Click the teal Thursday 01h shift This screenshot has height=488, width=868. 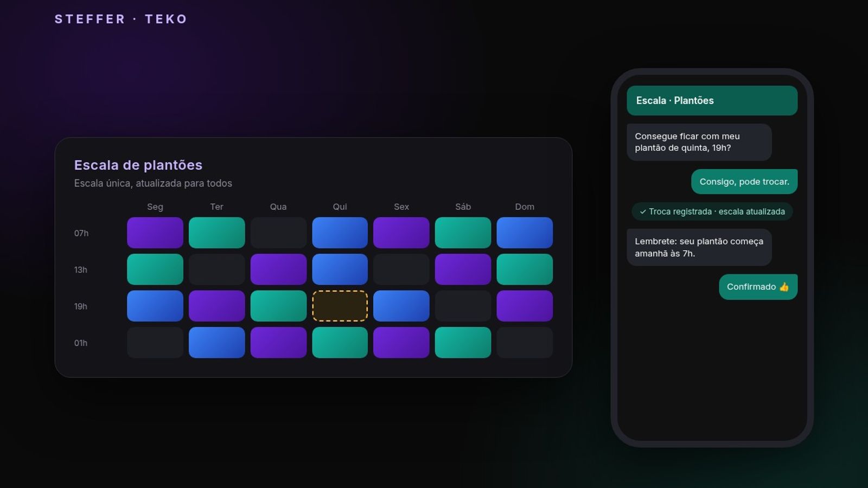click(340, 343)
